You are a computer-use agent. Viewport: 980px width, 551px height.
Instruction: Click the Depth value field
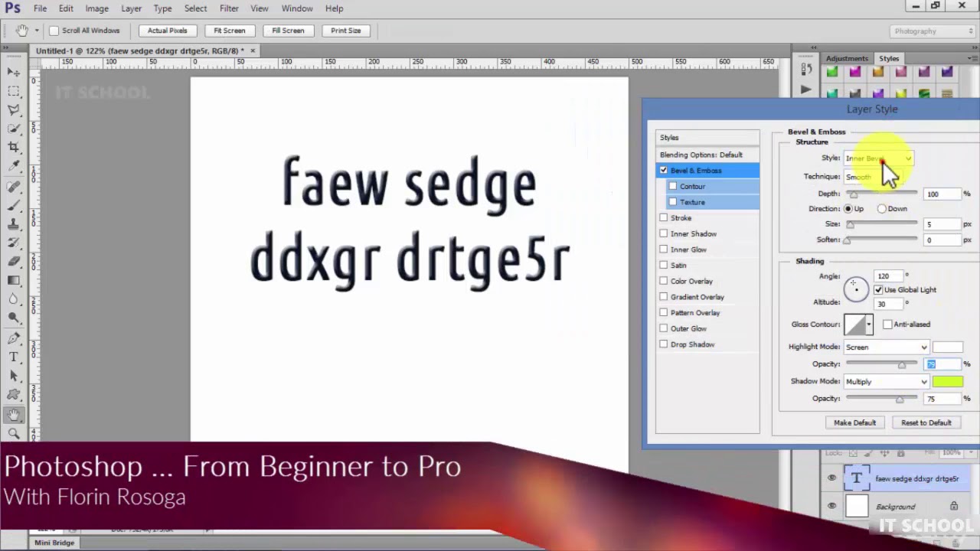coord(942,194)
